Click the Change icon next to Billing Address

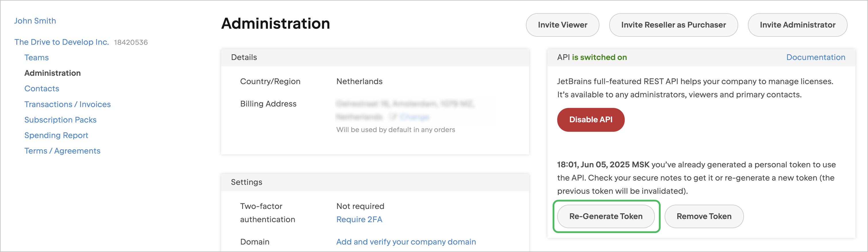(x=394, y=117)
